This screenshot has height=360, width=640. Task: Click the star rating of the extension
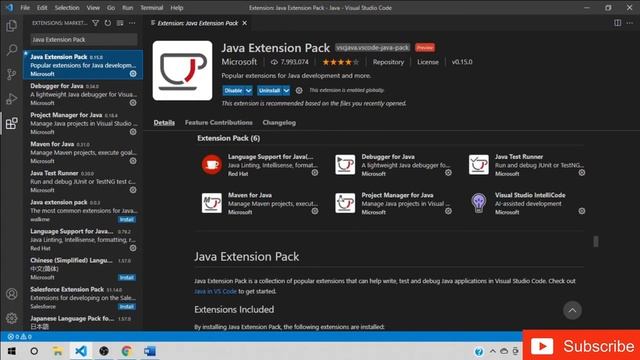(340, 62)
